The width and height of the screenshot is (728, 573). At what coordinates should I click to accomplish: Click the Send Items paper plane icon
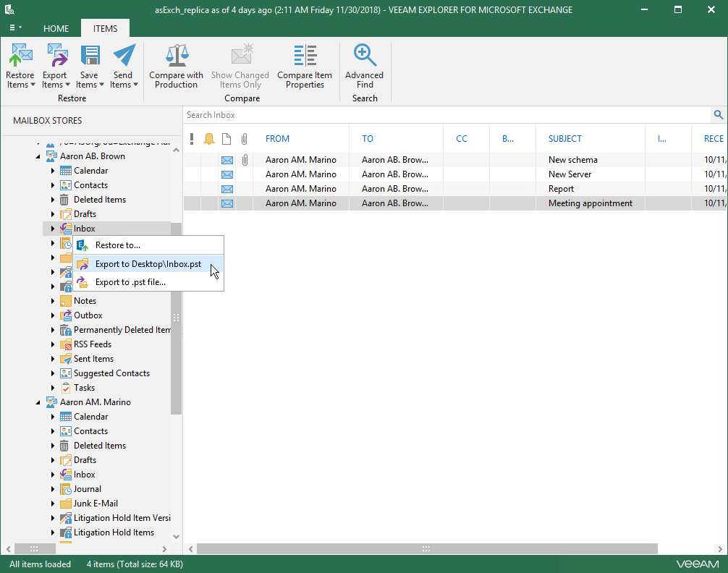pyautogui.click(x=124, y=55)
